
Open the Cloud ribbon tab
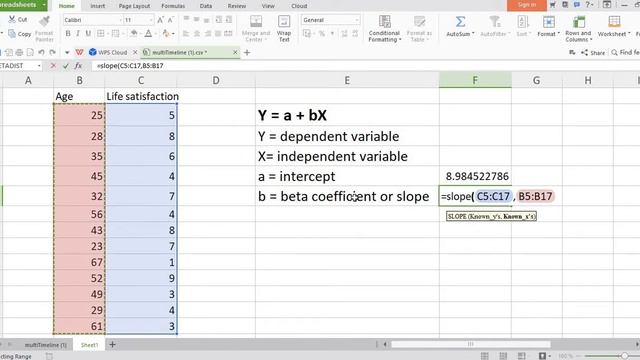299,6
